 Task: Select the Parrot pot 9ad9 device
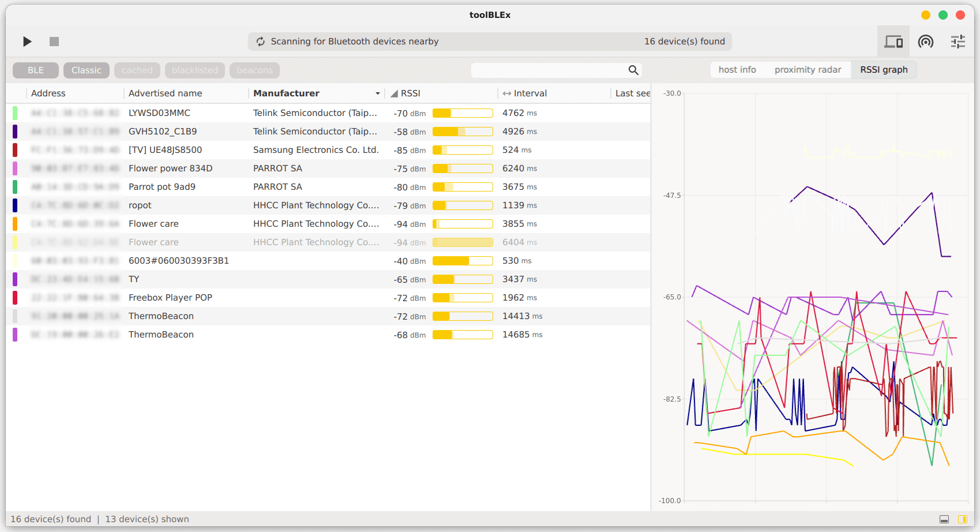coord(162,187)
